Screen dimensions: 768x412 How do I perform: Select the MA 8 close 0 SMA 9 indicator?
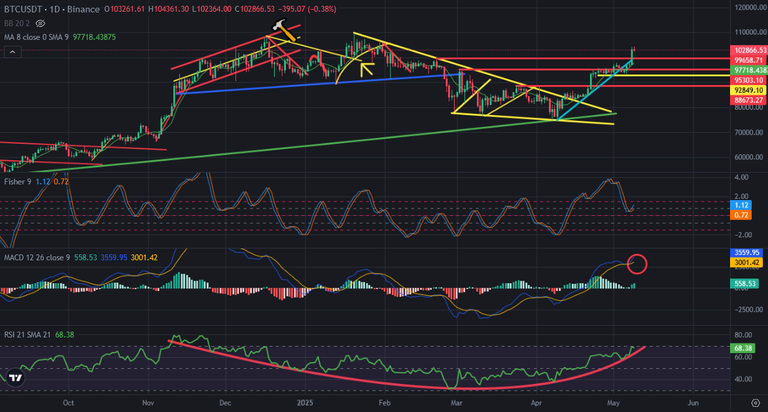click(36, 37)
